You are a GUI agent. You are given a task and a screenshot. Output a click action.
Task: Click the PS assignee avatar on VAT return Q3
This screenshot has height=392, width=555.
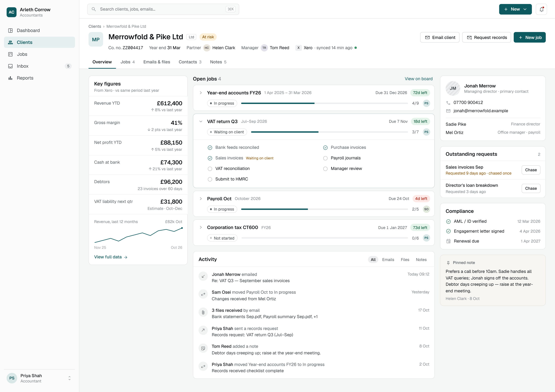[426, 132]
